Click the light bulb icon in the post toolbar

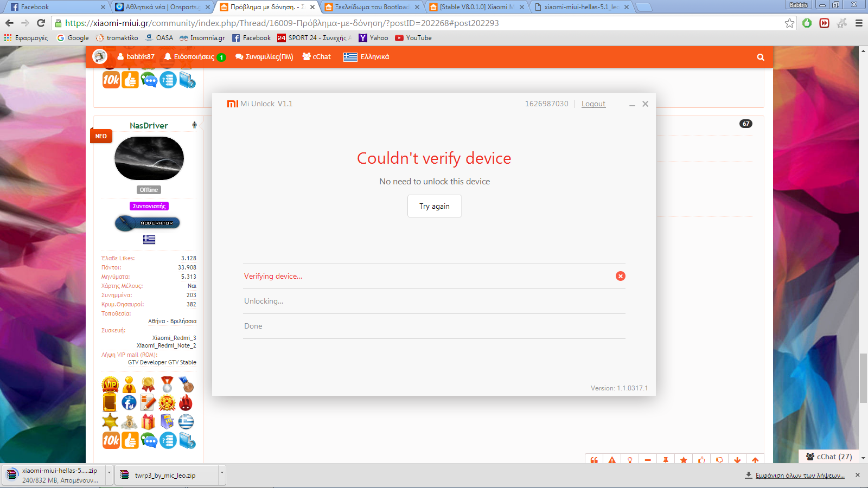tap(630, 460)
